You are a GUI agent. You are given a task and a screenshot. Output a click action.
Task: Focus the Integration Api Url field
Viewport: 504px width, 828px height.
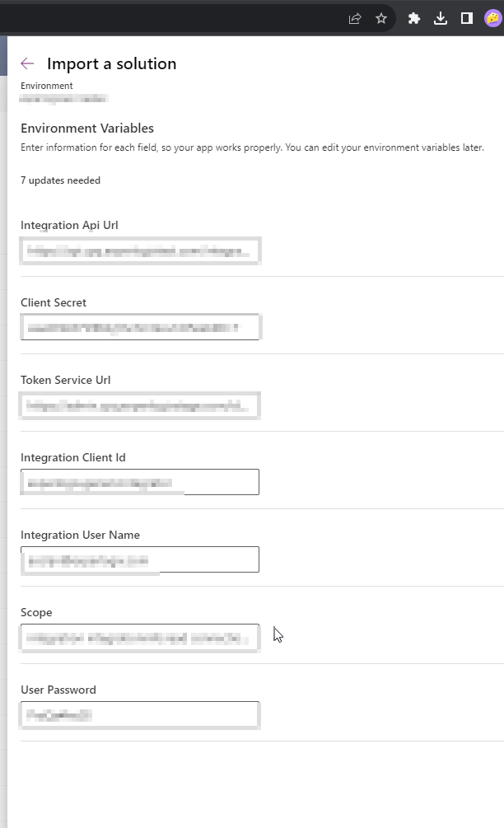[140, 250]
